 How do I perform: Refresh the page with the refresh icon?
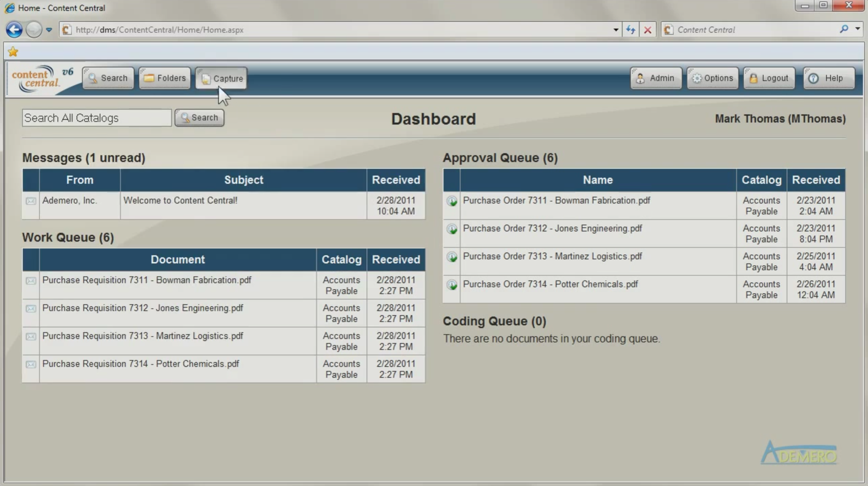(x=631, y=30)
